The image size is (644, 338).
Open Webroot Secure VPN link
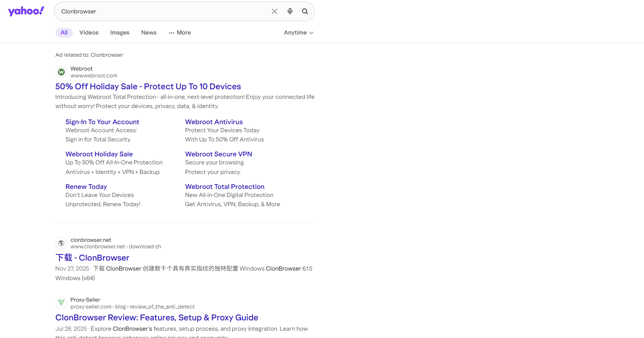219,154
